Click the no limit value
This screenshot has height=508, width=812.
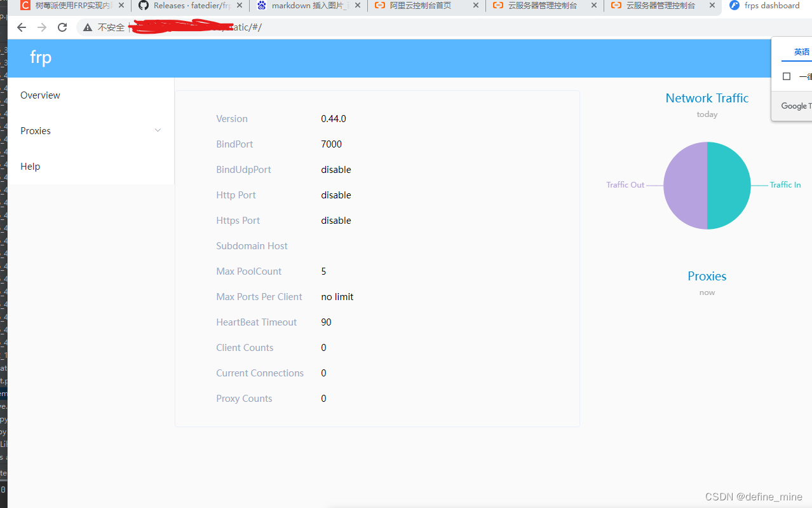point(337,297)
